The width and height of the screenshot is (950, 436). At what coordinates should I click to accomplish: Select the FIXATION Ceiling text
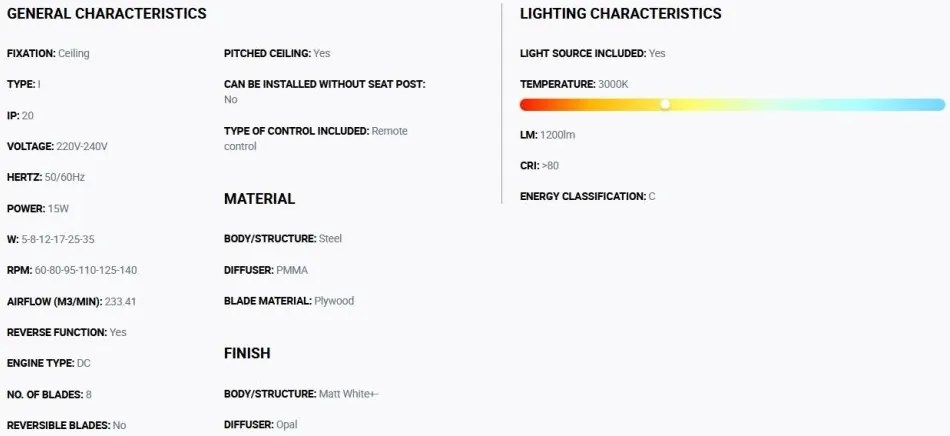(x=48, y=53)
